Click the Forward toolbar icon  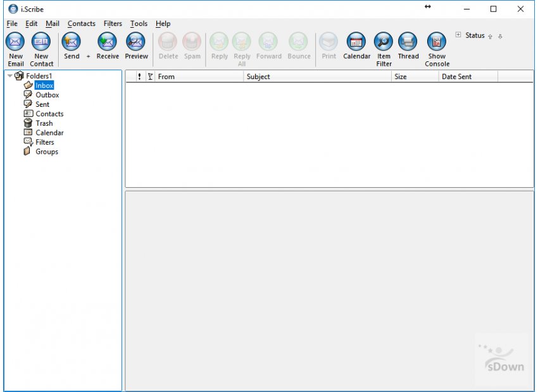(x=268, y=42)
